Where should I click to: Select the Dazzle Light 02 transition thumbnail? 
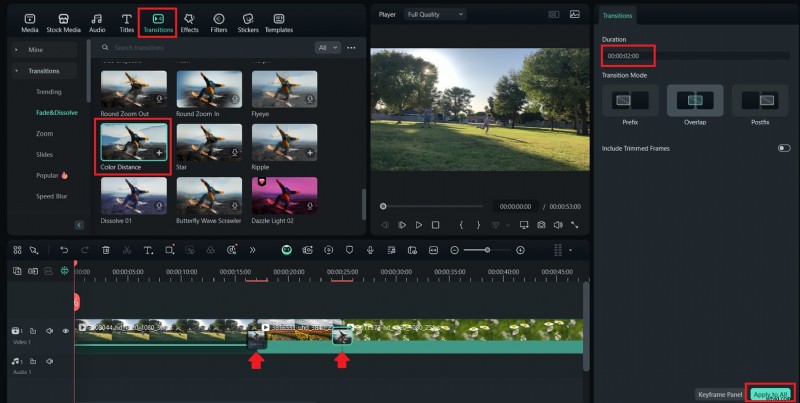(x=284, y=195)
